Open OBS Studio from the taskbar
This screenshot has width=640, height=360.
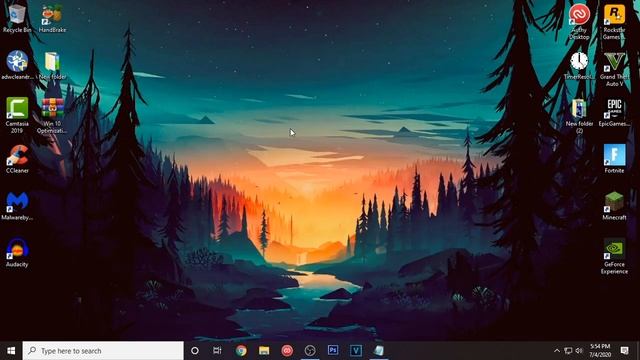point(310,351)
